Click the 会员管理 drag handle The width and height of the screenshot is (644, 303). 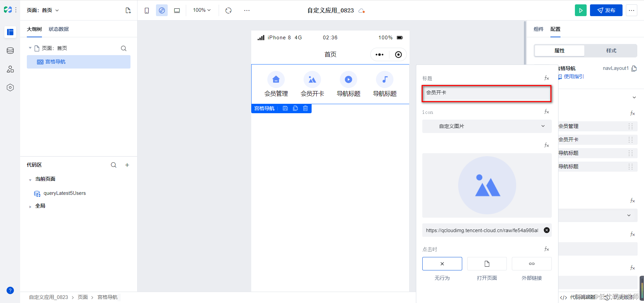631,126
